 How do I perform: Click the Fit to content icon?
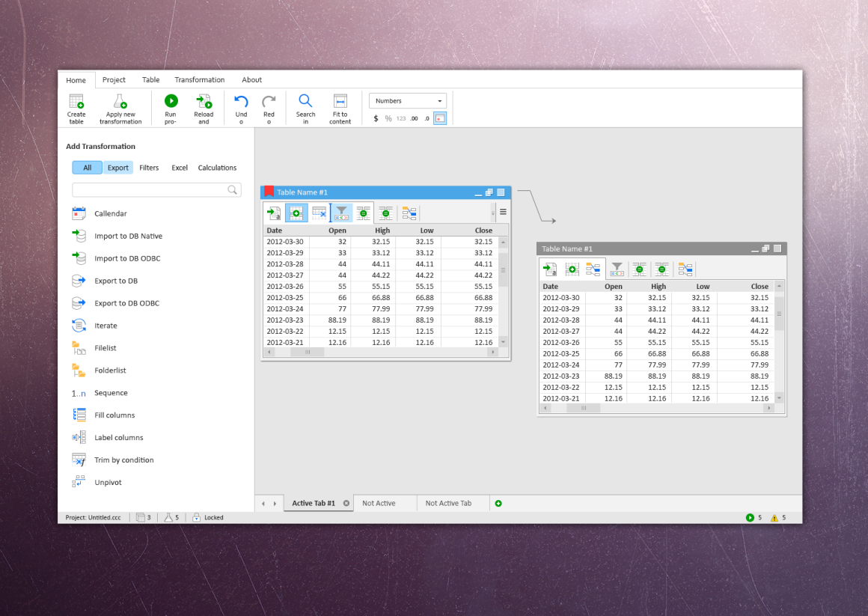[x=340, y=108]
